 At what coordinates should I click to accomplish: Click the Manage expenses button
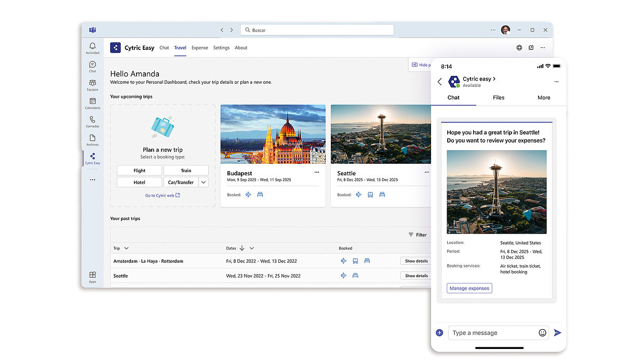pyautogui.click(x=469, y=288)
